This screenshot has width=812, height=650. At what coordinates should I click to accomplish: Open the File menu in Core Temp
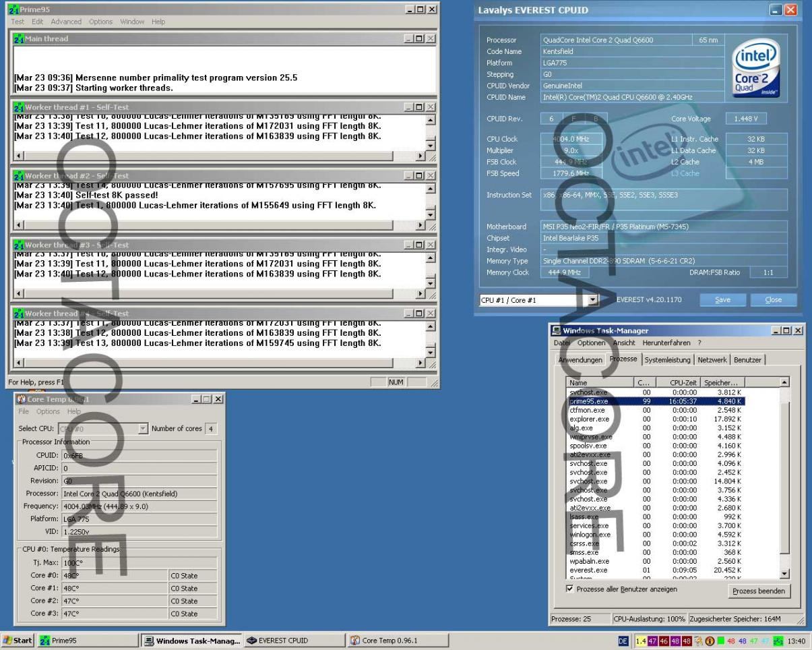click(x=24, y=411)
